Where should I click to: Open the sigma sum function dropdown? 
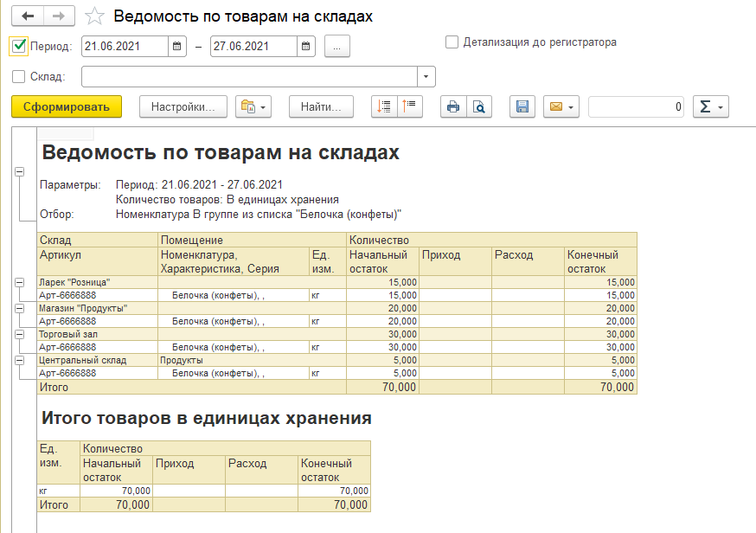(x=711, y=106)
